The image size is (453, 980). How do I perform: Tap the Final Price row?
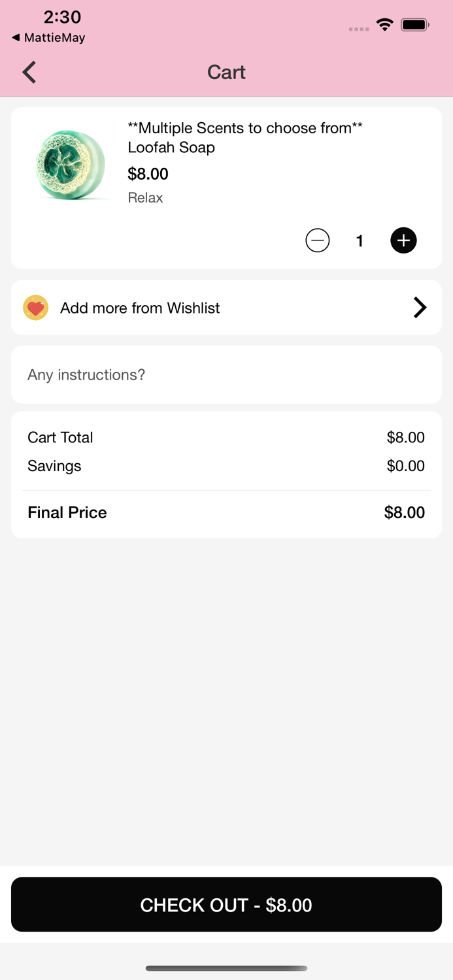coord(226,512)
